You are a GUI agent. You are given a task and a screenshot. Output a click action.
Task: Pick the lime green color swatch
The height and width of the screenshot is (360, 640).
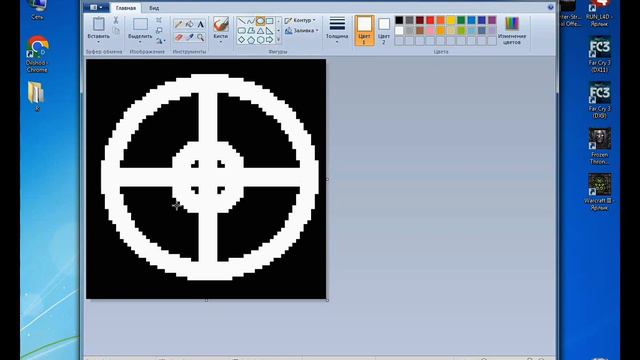point(461,30)
